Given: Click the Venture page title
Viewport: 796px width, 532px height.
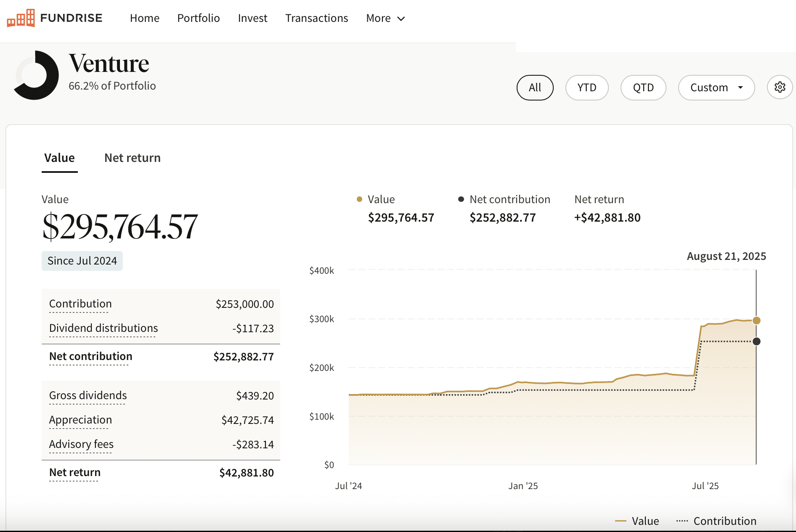Looking at the screenshot, I should 109,64.
